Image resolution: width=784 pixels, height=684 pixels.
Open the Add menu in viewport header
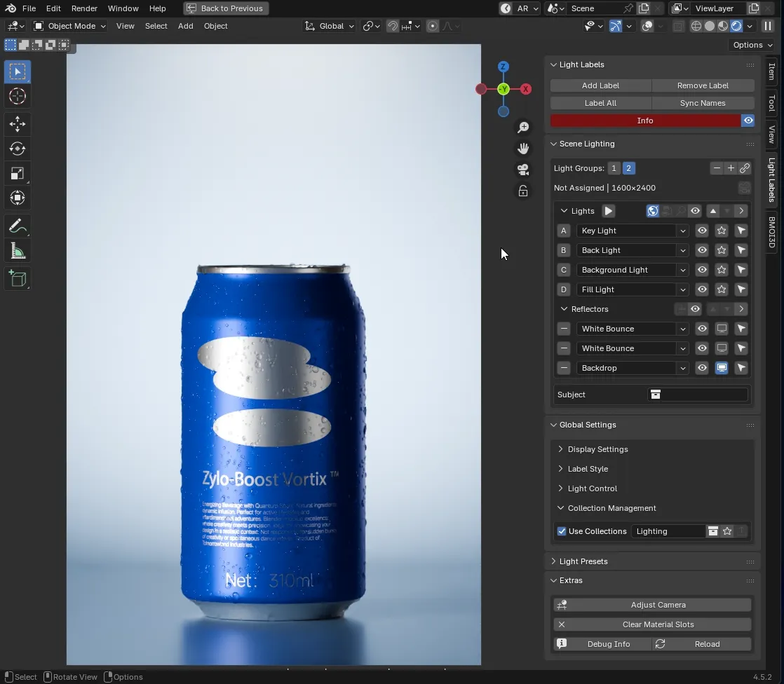click(x=186, y=26)
